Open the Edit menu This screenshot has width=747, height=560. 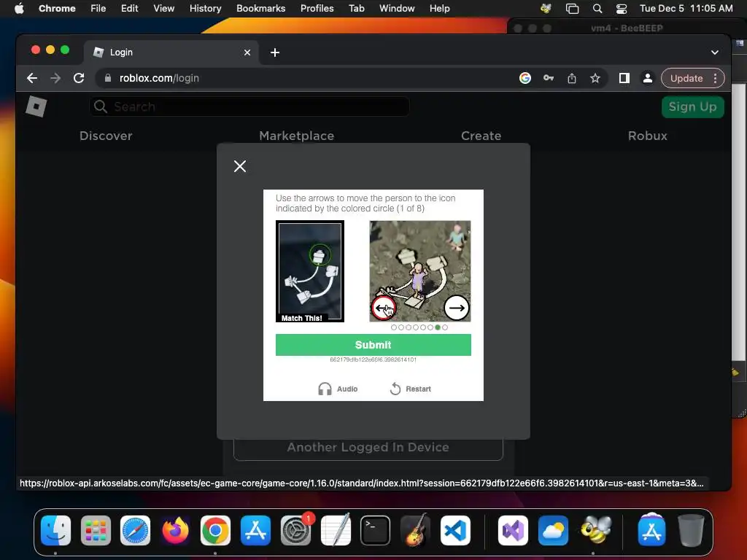pyautogui.click(x=129, y=9)
